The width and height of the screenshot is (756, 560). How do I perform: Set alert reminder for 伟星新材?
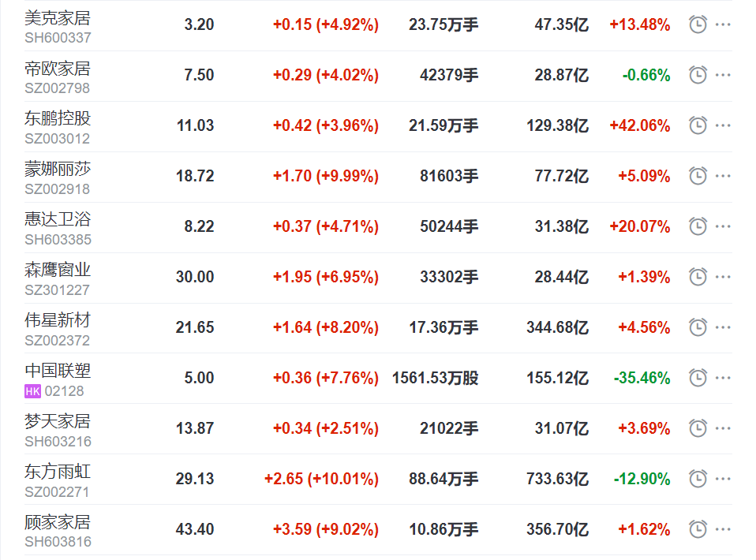(x=698, y=327)
